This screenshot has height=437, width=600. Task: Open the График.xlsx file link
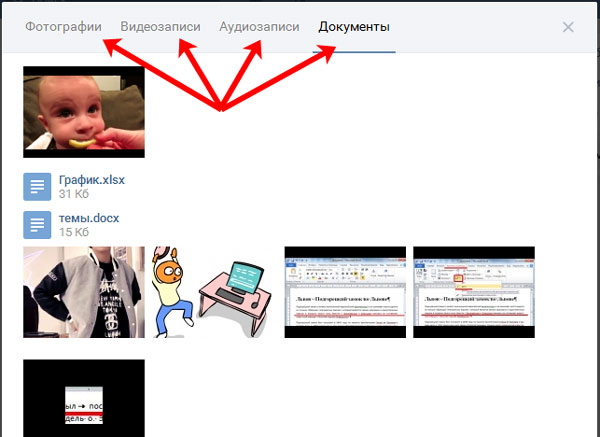click(x=92, y=180)
